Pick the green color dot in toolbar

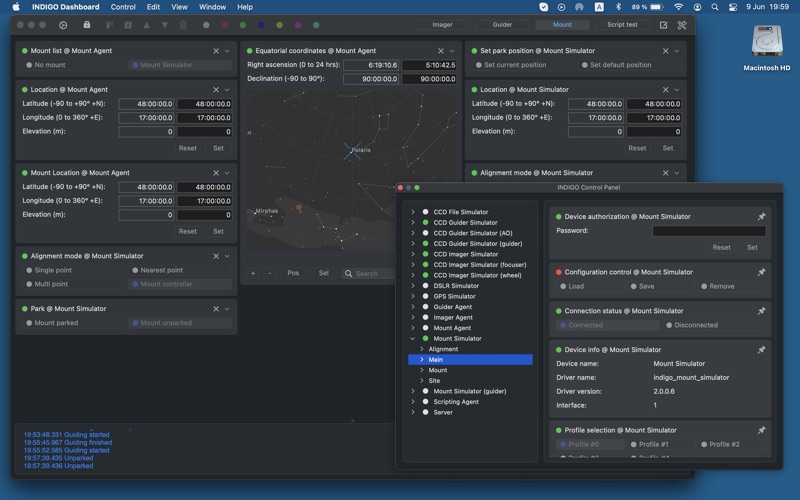(243, 25)
